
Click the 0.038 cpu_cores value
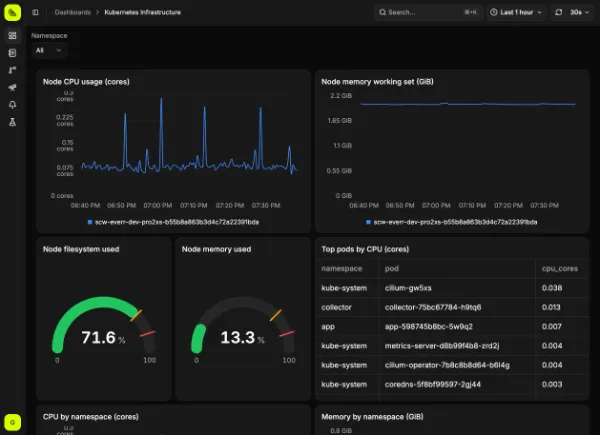pos(552,288)
